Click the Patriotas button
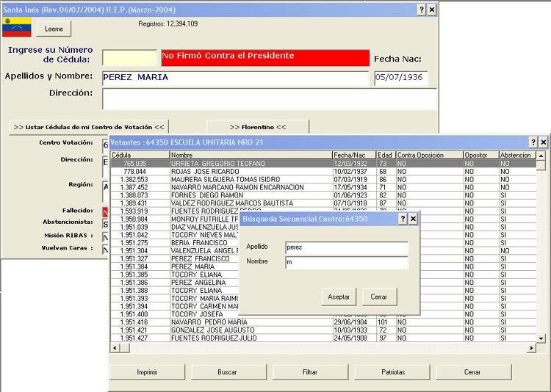 [393, 372]
